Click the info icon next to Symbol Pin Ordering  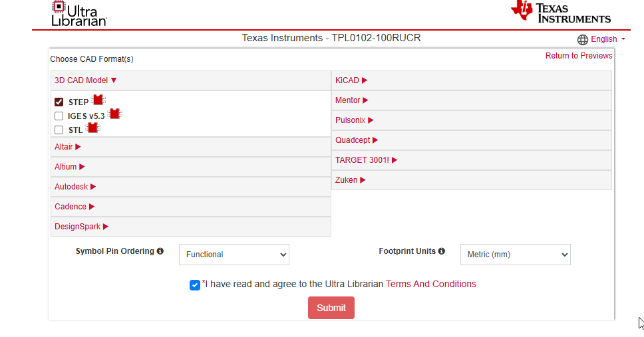pyautogui.click(x=160, y=251)
